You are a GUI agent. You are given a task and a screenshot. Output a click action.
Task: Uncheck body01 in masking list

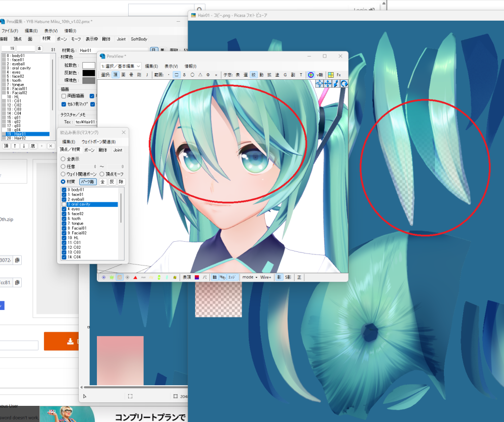[64, 190]
